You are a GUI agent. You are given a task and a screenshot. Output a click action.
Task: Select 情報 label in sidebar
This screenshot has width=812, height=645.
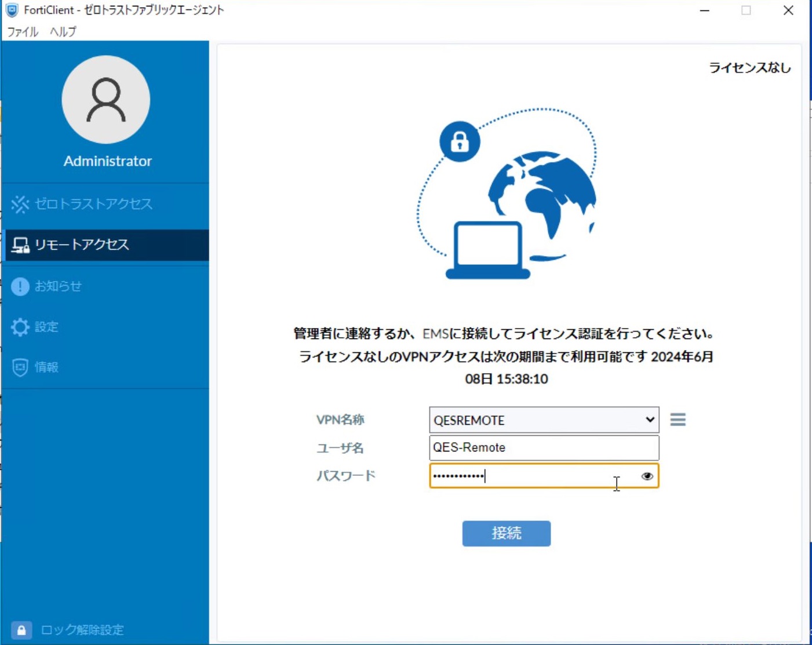click(46, 367)
